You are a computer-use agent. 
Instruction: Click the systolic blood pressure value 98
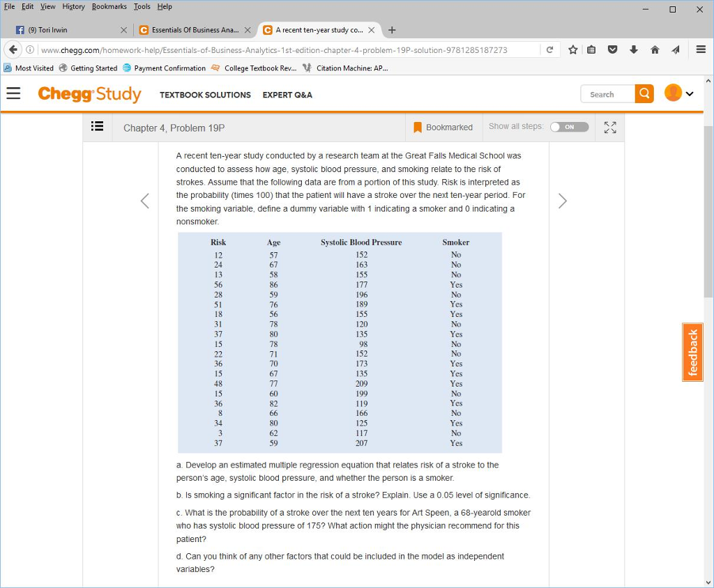click(363, 344)
